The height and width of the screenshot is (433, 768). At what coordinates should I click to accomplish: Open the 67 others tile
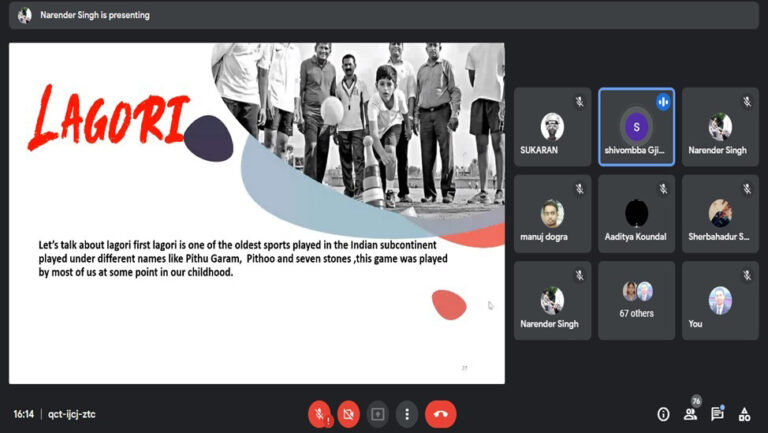(637, 300)
